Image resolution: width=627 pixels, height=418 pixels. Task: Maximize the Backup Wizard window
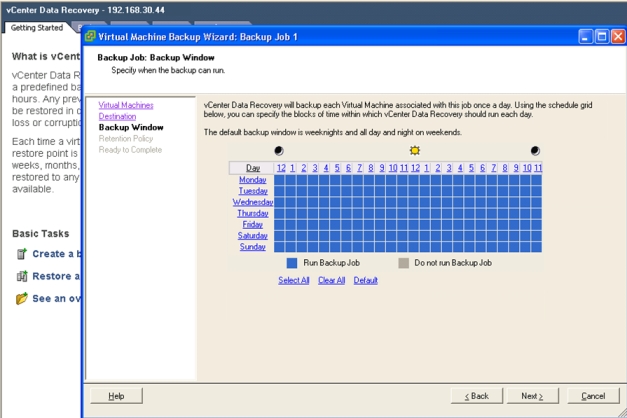[602, 36]
